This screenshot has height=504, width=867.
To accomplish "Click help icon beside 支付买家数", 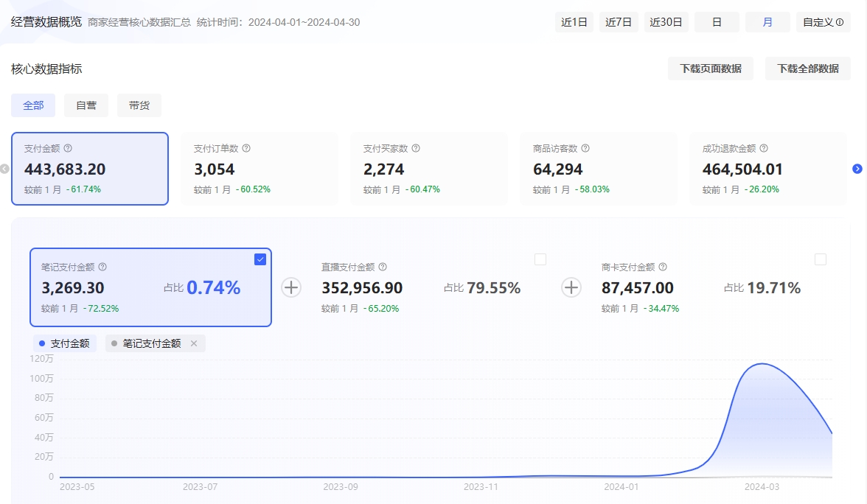I will [x=416, y=148].
